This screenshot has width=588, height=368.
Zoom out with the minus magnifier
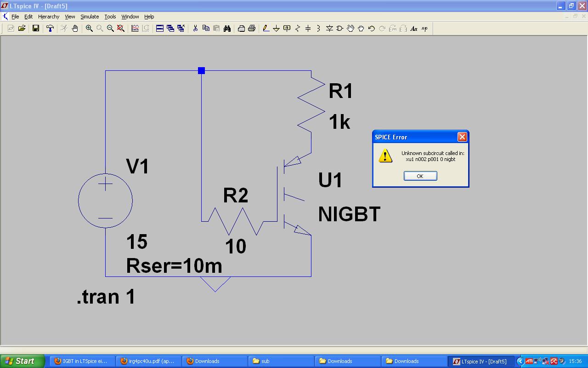coord(110,29)
